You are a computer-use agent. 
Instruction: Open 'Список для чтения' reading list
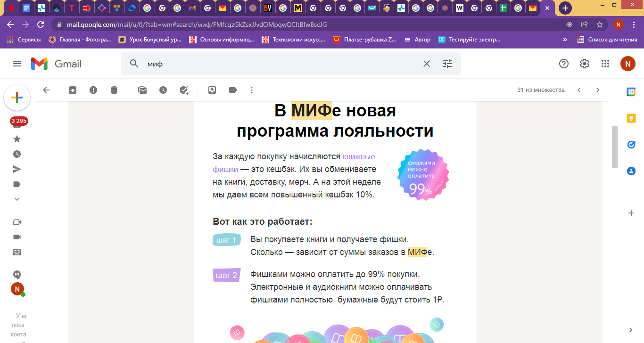607,40
